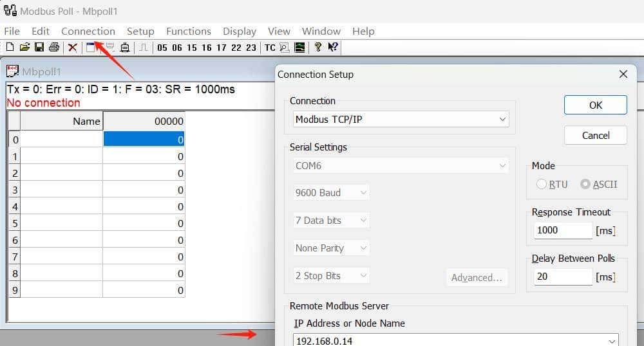
Task: Open the Modbus TCP/IP connection dropdown
Action: coord(401,119)
